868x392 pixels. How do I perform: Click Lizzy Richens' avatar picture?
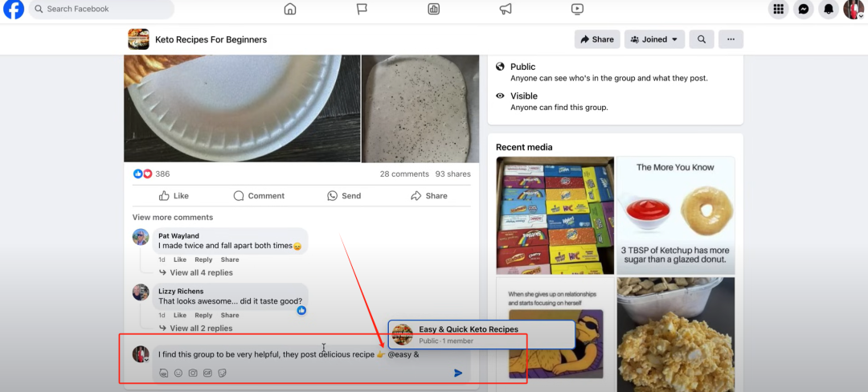click(x=141, y=292)
